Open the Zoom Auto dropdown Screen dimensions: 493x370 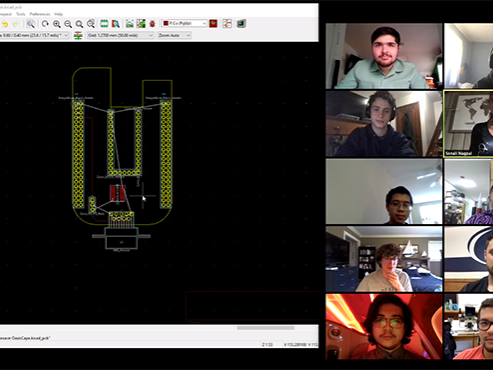pos(174,35)
